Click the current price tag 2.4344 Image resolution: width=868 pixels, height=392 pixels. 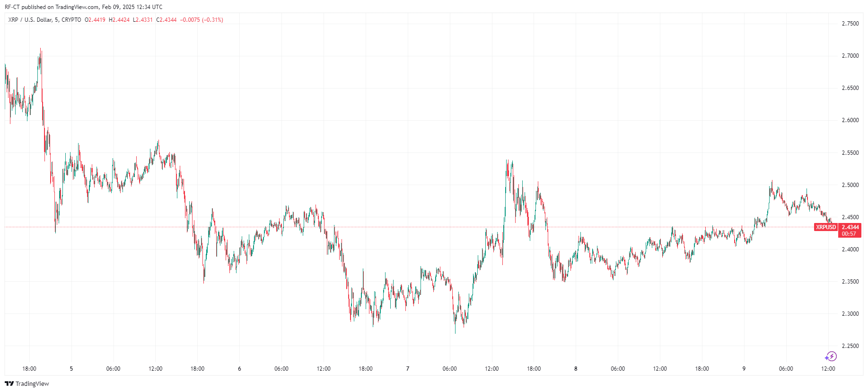850,227
